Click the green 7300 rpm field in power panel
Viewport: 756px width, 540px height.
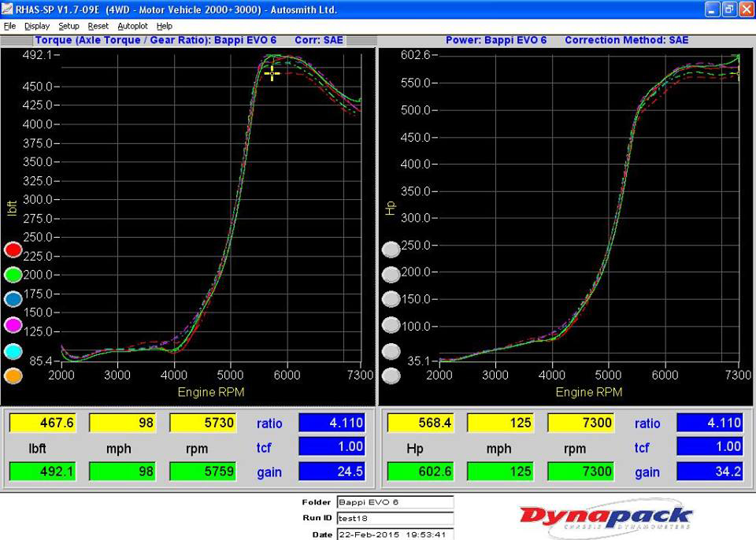(581, 471)
